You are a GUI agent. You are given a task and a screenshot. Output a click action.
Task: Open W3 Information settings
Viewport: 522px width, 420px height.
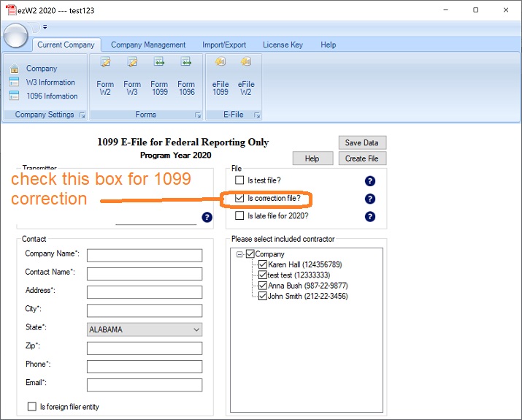[50, 83]
